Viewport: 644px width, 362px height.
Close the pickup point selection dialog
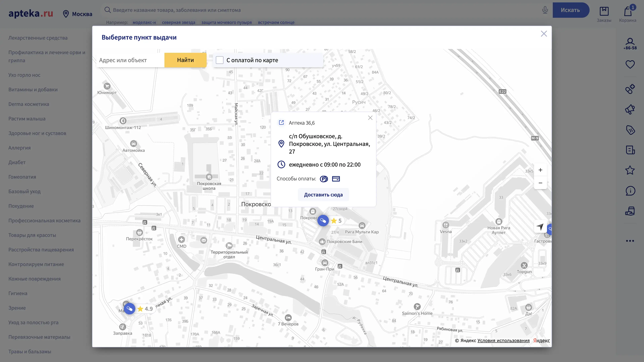[544, 34]
